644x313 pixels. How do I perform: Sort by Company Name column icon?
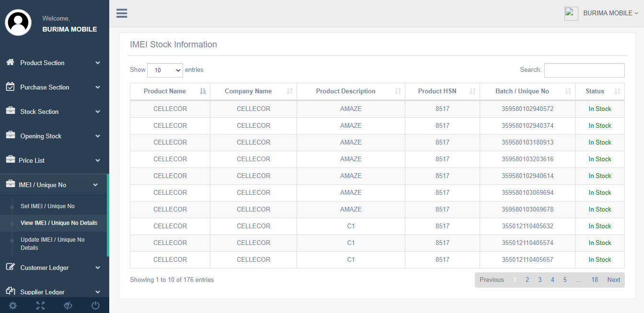click(x=289, y=91)
